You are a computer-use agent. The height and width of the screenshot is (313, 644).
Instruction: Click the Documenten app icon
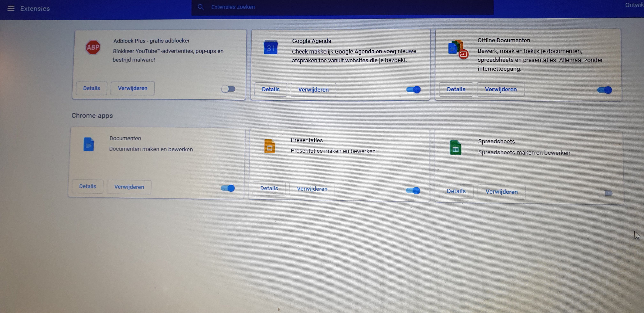coord(88,144)
